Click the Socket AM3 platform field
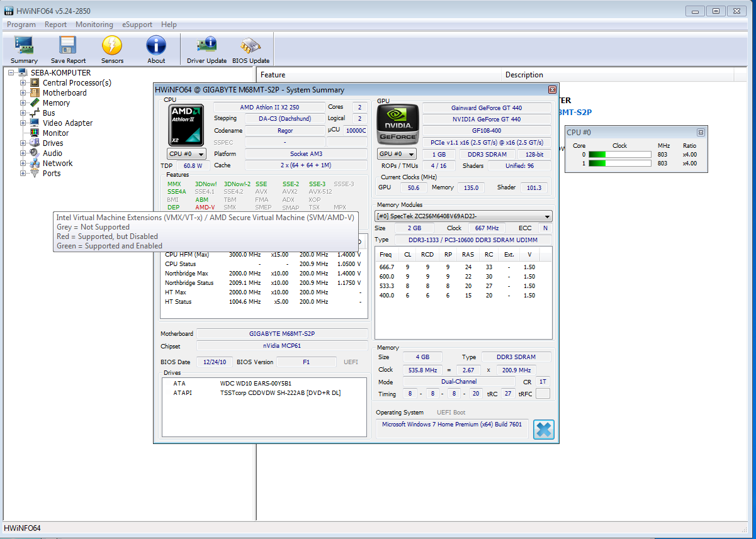The image size is (756, 539). (306, 154)
